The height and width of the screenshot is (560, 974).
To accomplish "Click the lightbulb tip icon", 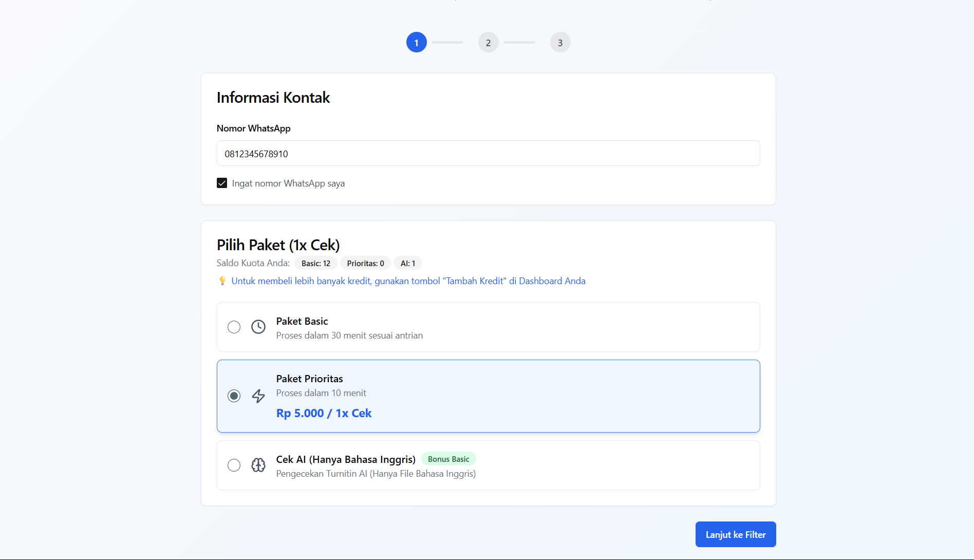I will 222,281.
